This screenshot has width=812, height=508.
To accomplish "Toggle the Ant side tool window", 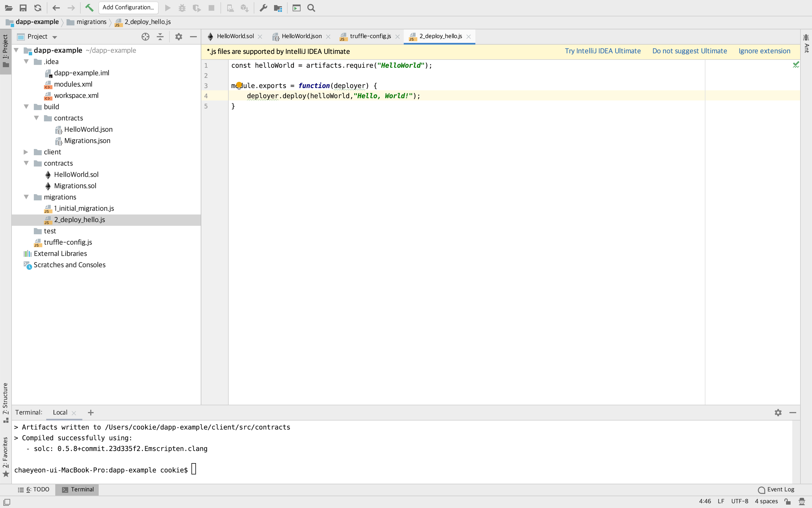I will click(806, 43).
